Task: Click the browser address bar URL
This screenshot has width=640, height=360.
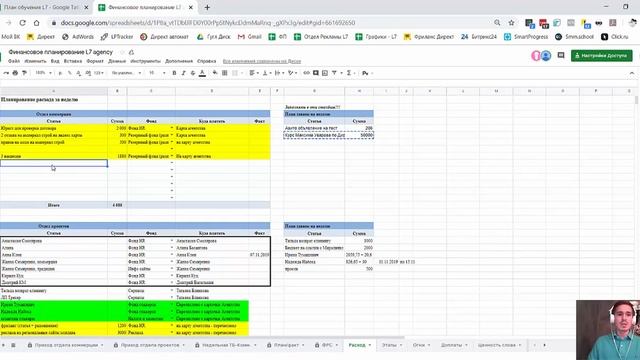Action: click(208, 23)
